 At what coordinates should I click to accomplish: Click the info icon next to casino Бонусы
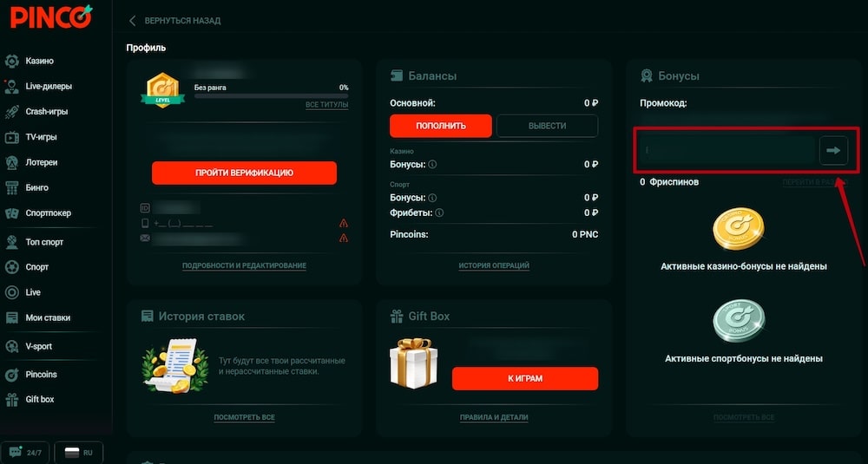tap(432, 164)
